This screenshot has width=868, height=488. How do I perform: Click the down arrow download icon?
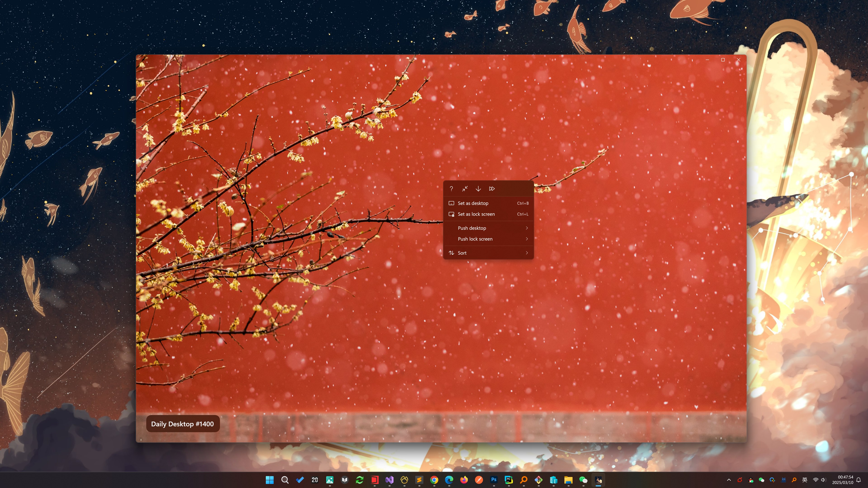[478, 189]
